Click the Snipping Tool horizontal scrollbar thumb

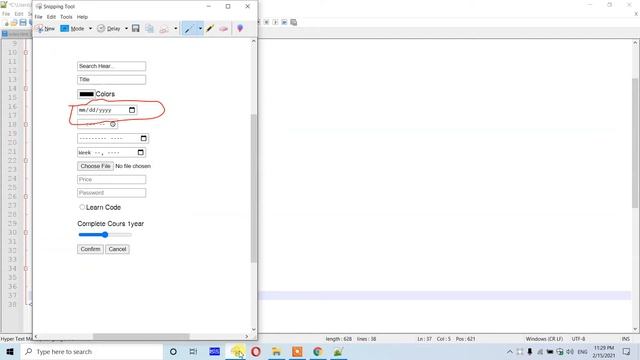pyautogui.click(x=141, y=336)
